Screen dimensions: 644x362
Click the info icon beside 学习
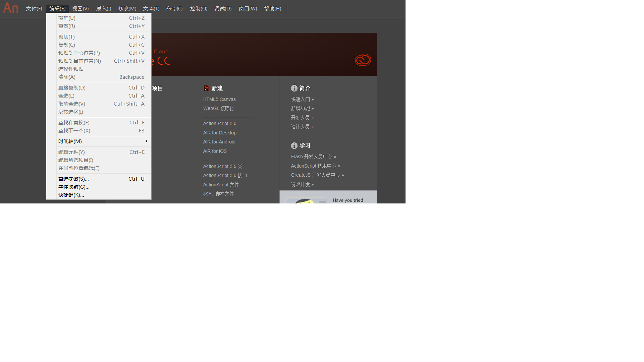[294, 145]
